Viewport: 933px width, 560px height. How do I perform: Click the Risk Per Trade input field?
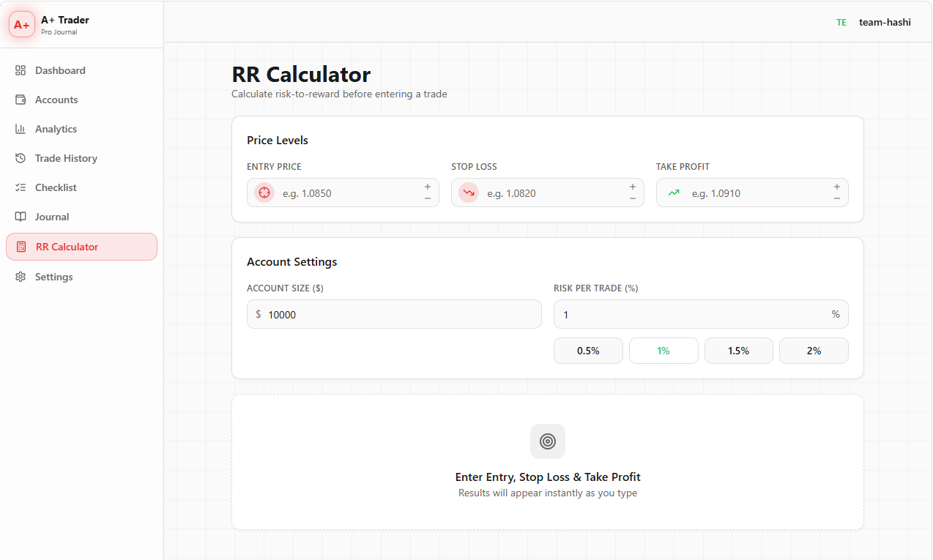701,314
